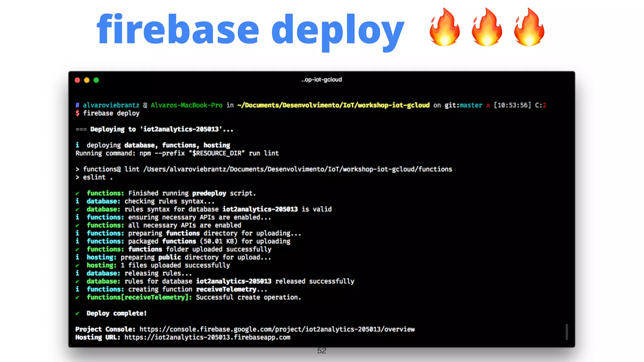
Task: Click 'Running command: npm --prefix' line
Action: (x=177, y=153)
